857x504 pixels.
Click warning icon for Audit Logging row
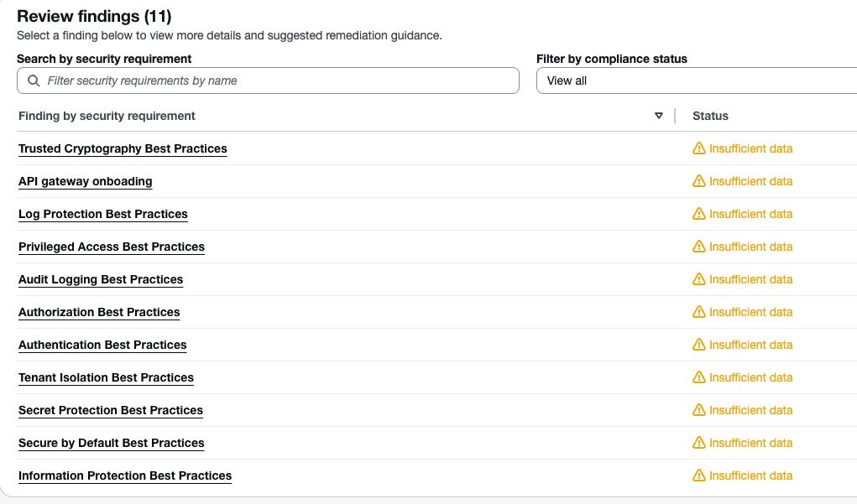pos(699,279)
